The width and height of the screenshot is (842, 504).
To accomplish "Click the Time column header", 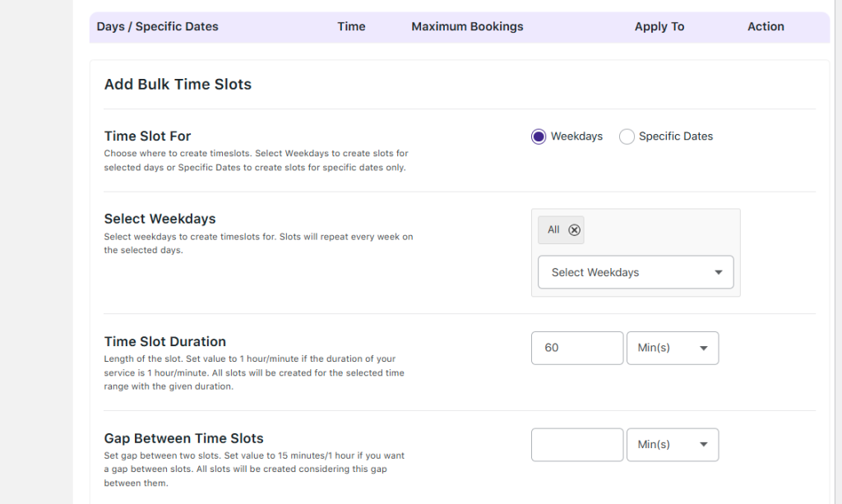I will coord(351,26).
